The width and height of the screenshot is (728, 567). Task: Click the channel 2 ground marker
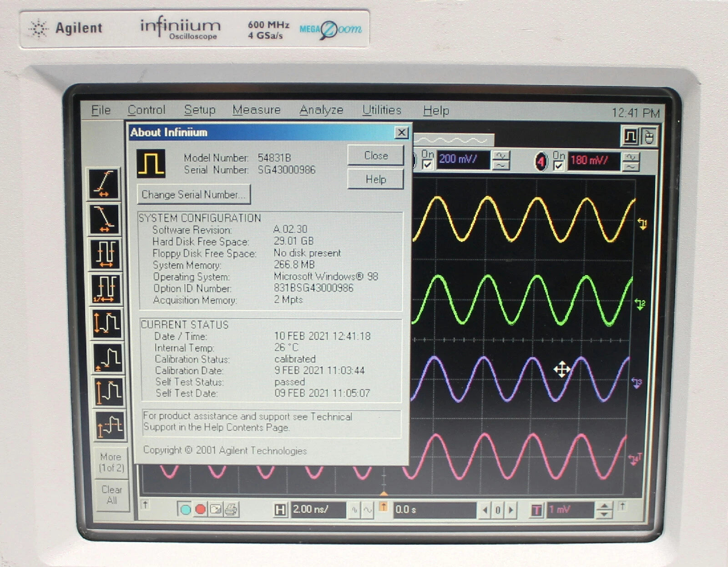[x=640, y=304]
